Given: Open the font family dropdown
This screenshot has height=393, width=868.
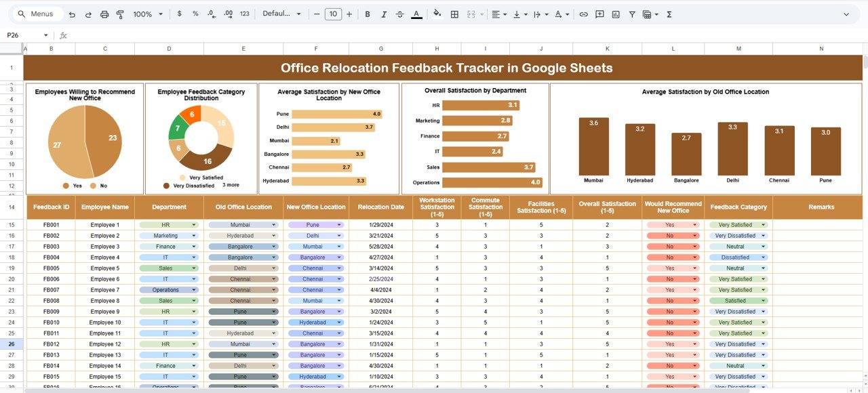Looking at the screenshot, I should coord(280,14).
